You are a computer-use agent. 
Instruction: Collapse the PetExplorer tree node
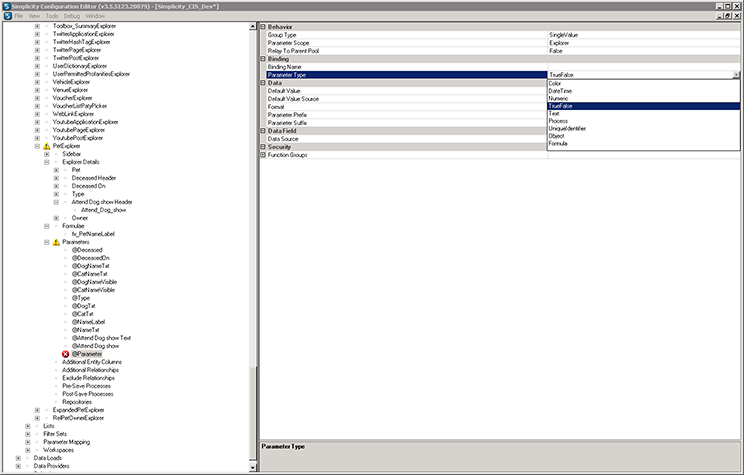37,146
